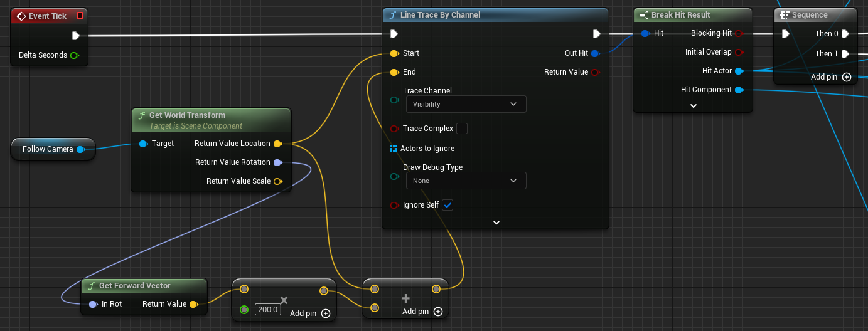This screenshot has width=868, height=331.
Task: Click the 200.0 multiplier value field
Action: pyautogui.click(x=267, y=310)
